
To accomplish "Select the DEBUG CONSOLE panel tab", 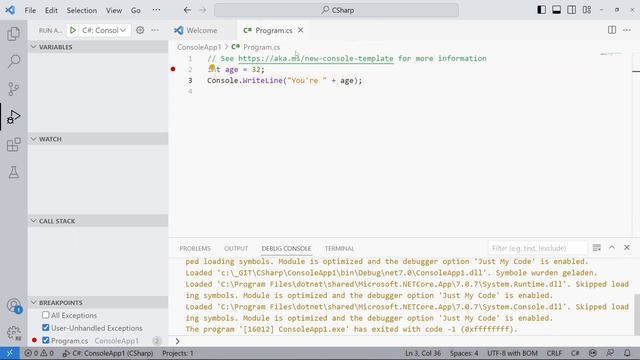I will (286, 248).
